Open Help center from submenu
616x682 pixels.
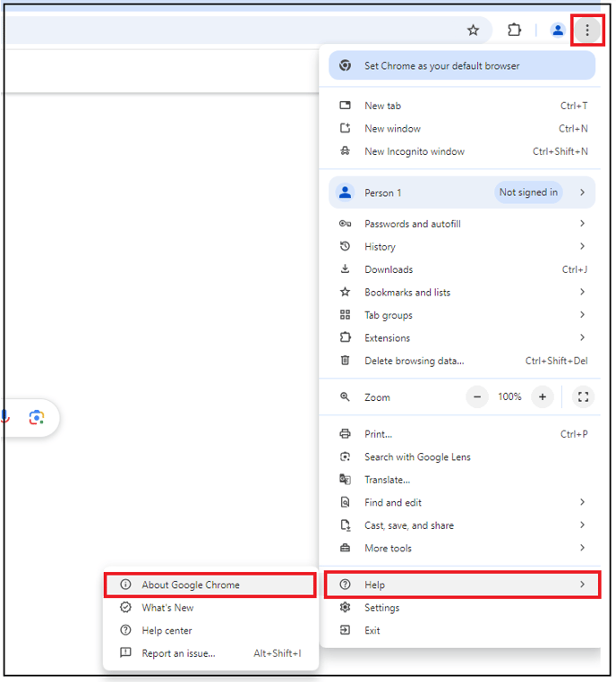[210, 630]
